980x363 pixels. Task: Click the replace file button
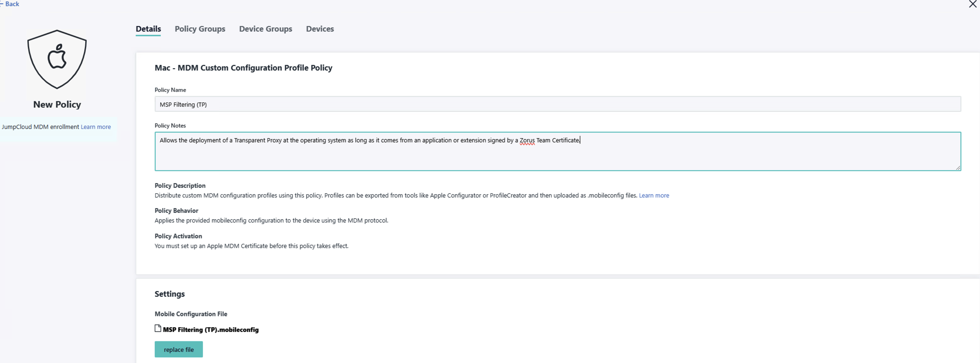179,350
